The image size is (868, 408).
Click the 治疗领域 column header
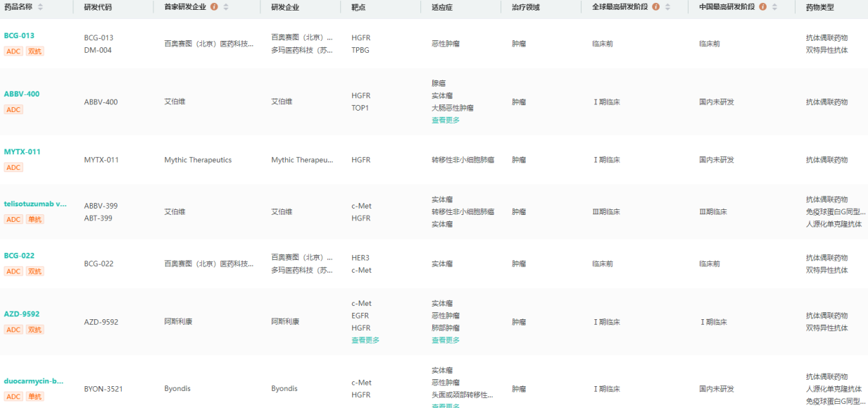coord(526,7)
